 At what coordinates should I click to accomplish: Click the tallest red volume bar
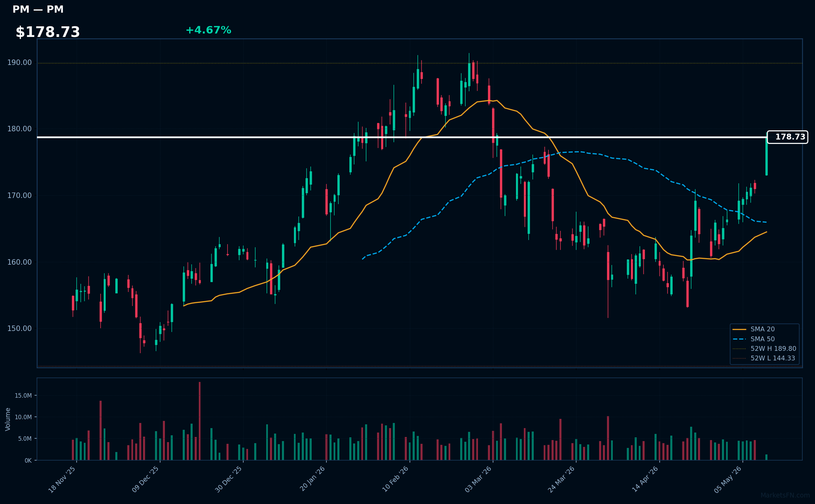(199, 421)
